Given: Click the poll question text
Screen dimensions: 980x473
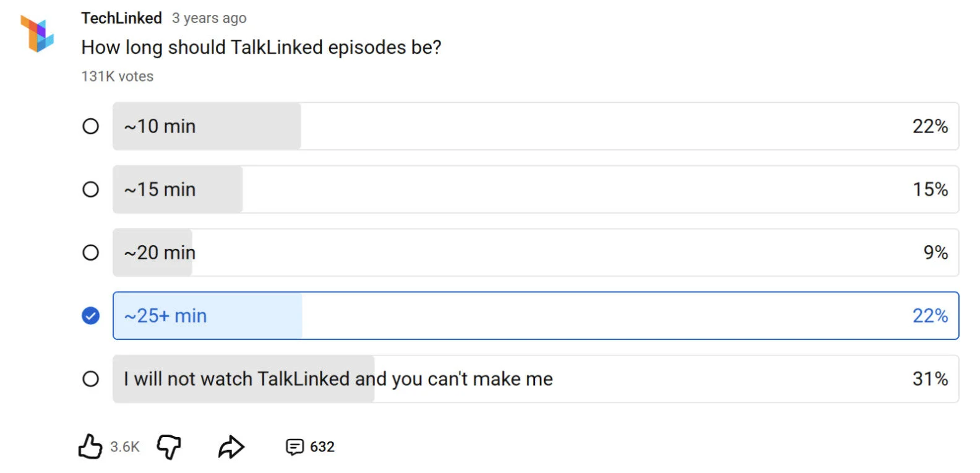Looking at the screenshot, I should [262, 47].
